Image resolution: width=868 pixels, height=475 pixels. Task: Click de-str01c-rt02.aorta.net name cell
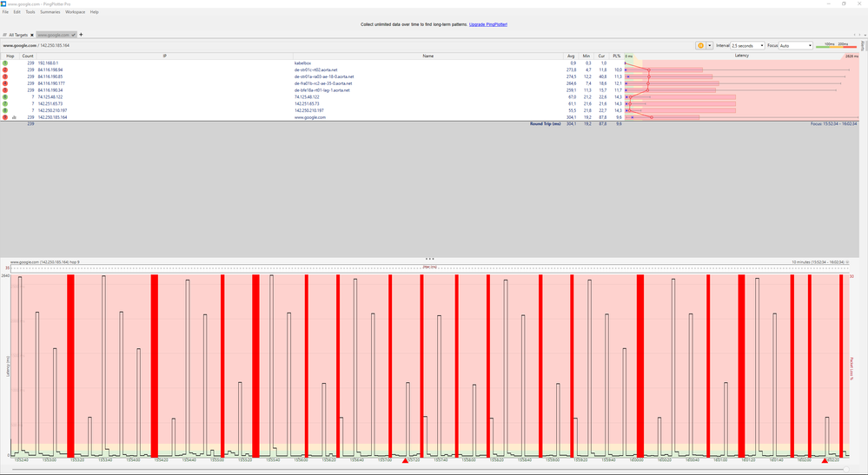316,70
